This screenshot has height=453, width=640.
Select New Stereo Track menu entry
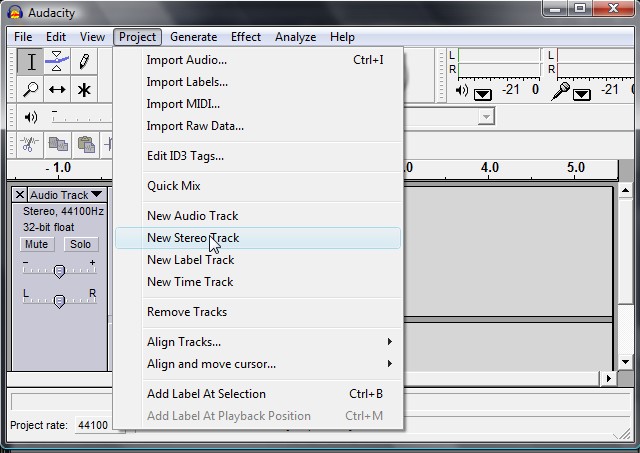pyautogui.click(x=258, y=238)
